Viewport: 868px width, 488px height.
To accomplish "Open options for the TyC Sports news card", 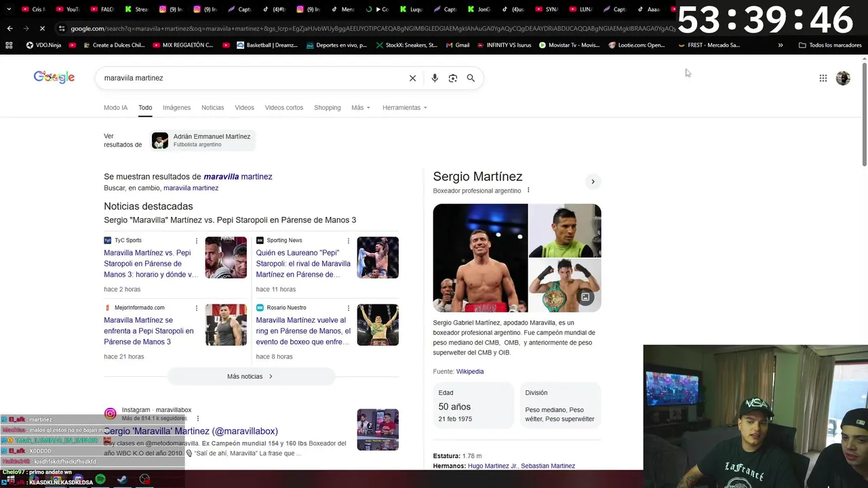I will 197,241.
